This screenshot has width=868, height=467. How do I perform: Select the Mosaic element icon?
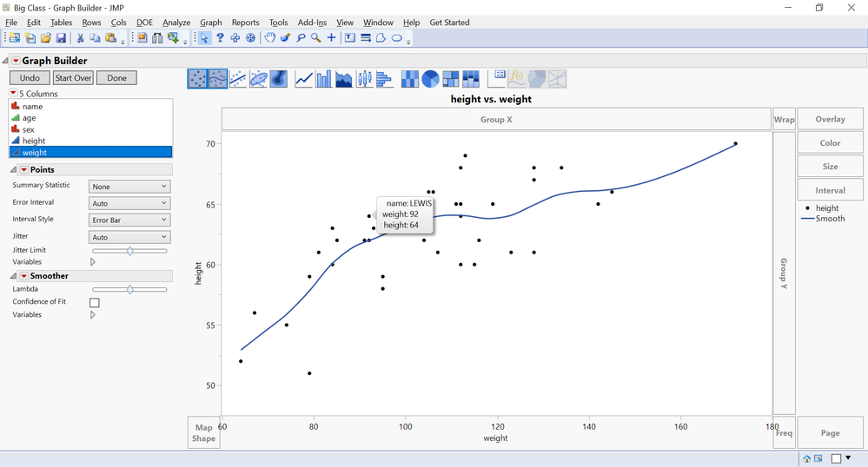pyautogui.click(x=471, y=79)
